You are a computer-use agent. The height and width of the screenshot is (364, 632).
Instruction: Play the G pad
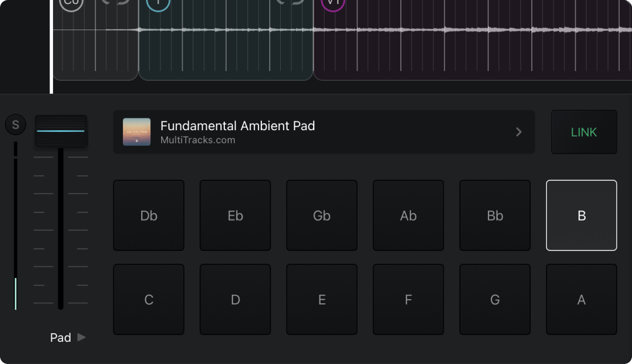pyautogui.click(x=495, y=300)
